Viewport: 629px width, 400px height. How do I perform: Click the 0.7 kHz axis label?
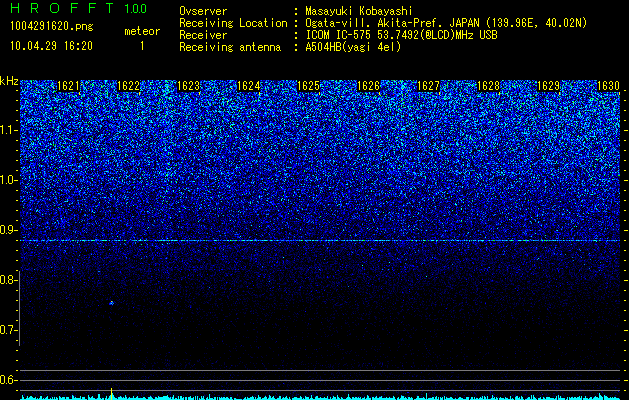point(7,330)
